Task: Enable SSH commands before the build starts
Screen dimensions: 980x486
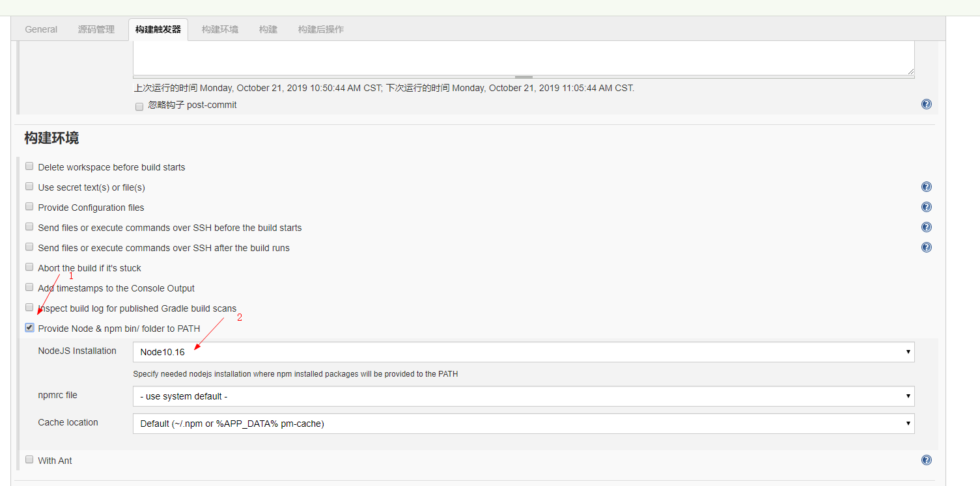Action: click(29, 227)
